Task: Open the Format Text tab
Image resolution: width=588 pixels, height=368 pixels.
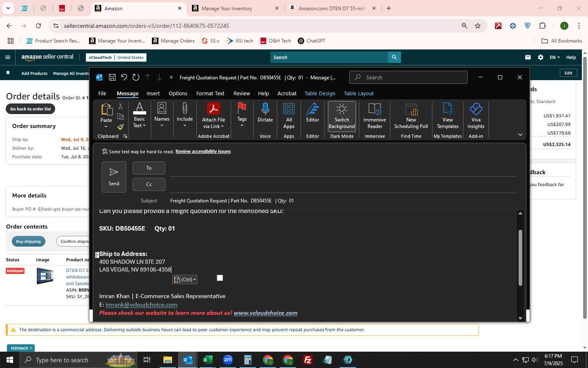Action: point(210,93)
